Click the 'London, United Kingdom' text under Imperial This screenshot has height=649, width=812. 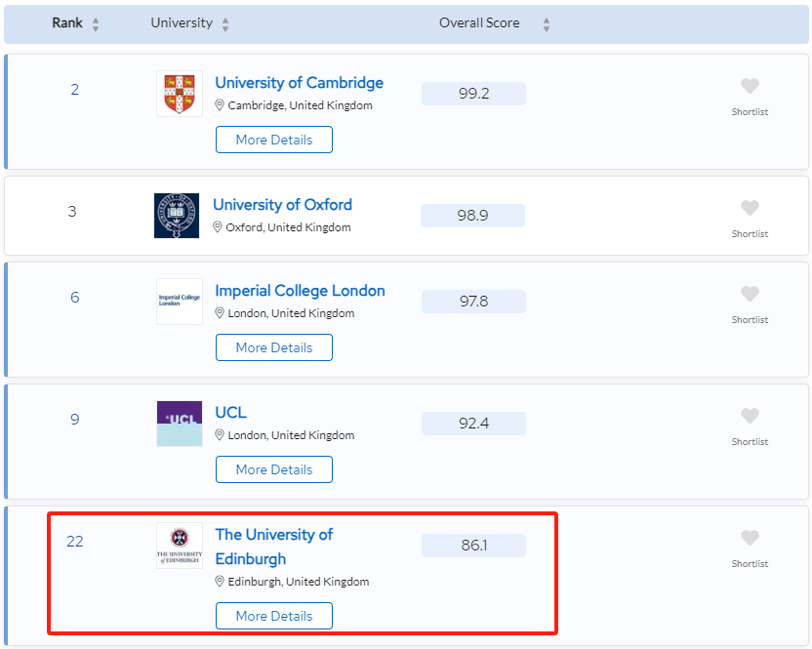pos(292,314)
